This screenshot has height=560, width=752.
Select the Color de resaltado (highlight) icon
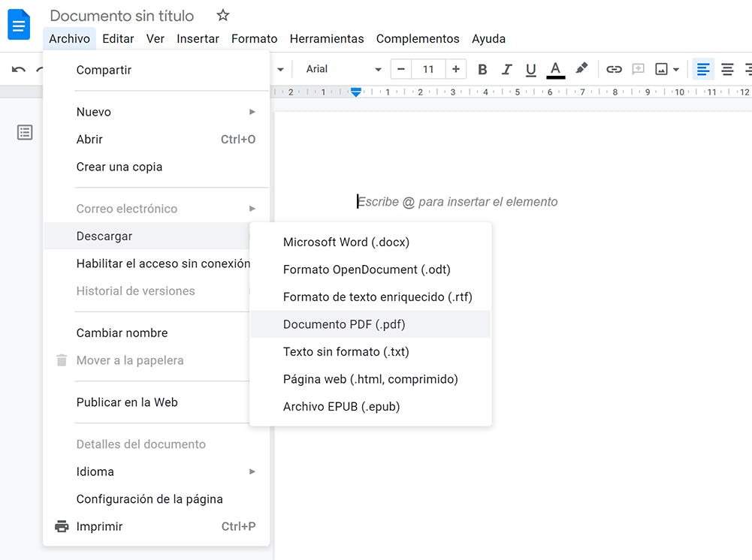pyautogui.click(x=581, y=69)
